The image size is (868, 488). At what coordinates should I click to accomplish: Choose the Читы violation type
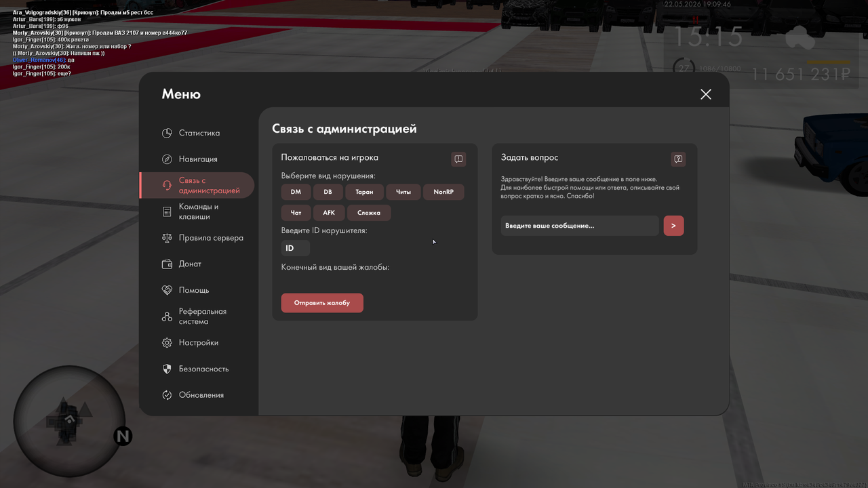point(403,192)
